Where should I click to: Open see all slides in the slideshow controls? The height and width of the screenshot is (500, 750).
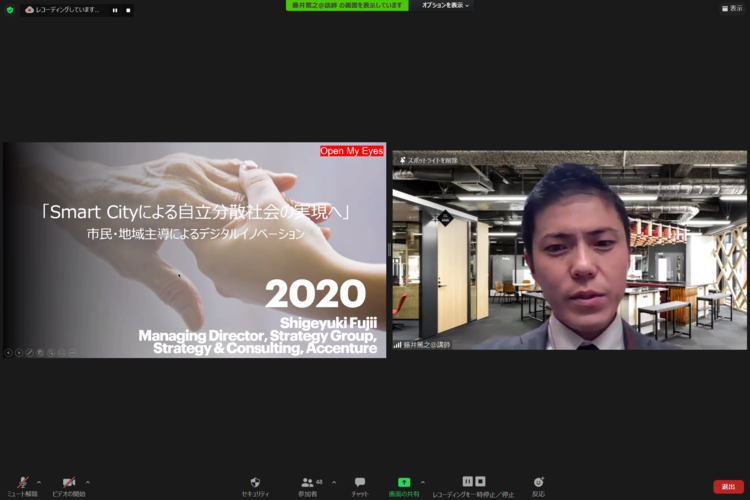(40, 353)
